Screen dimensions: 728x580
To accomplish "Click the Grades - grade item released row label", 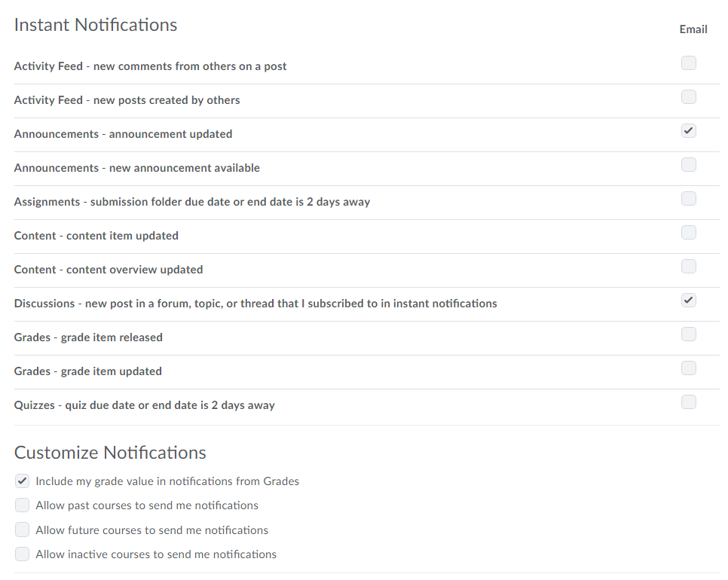I will click(88, 337).
